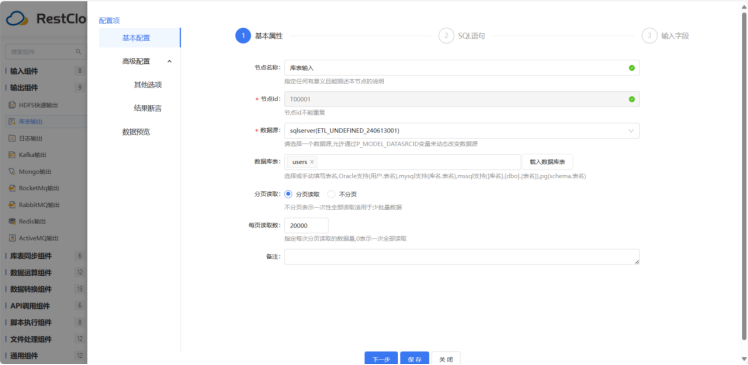Click green check icon in 节点Id field

632,99
